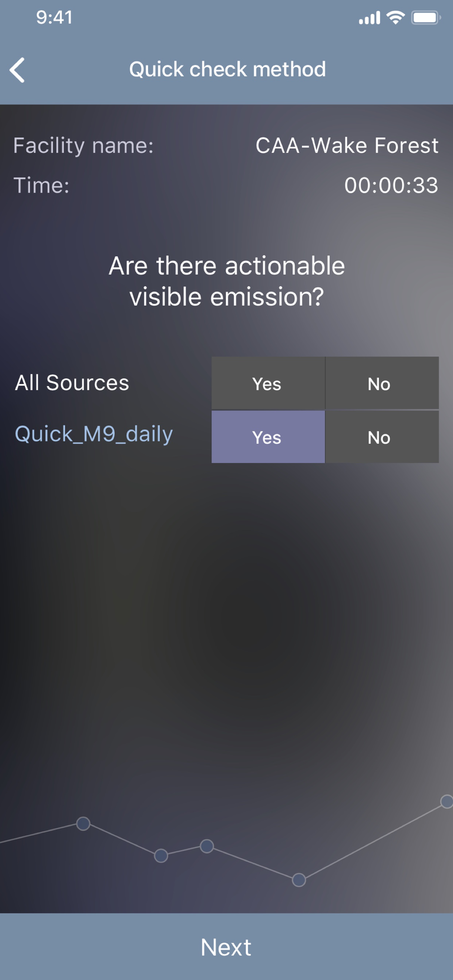Open the Quick_M9_daily source link

point(94,434)
